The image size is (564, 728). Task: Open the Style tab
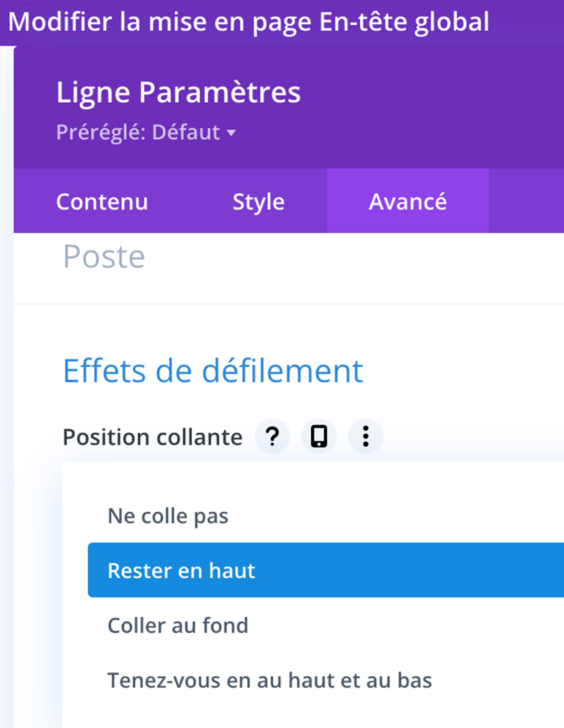click(258, 201)
